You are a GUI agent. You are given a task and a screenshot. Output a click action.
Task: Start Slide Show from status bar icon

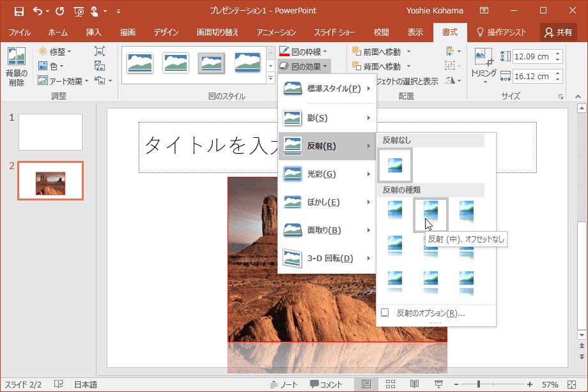coord(438,384)
